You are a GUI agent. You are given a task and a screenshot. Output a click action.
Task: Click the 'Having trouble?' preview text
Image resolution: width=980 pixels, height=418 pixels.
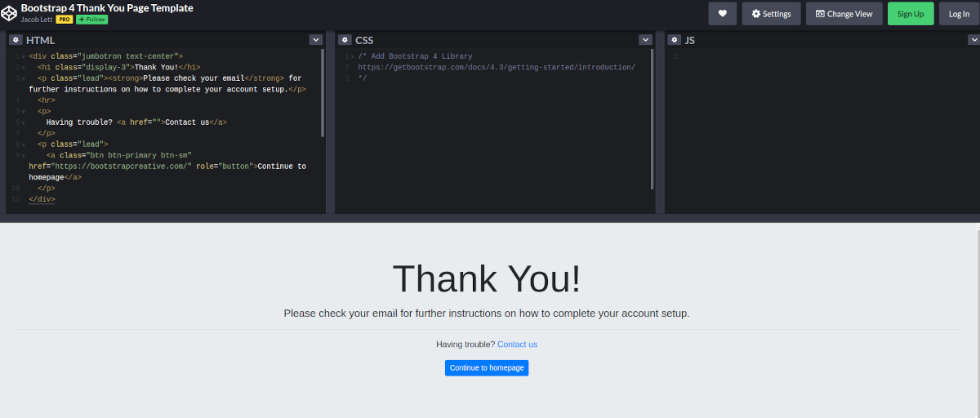click(x=465, y=345)
